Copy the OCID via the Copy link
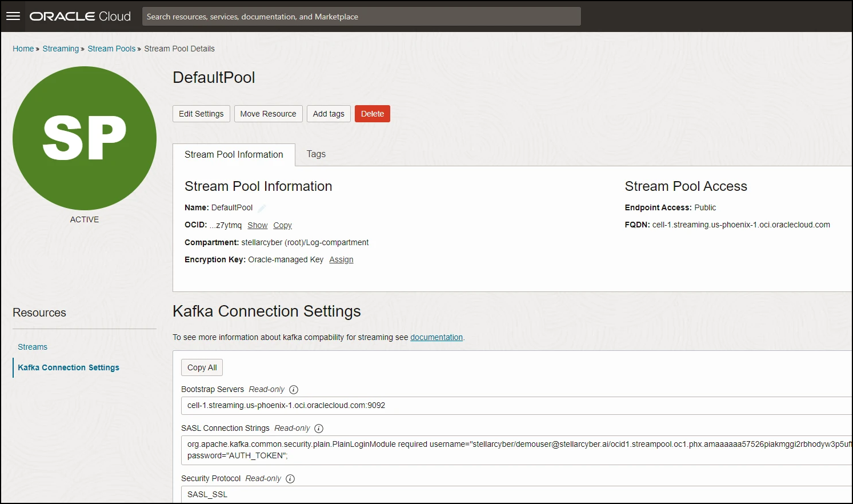The width and height of the screenshot is (853, 504). [x=282, y=225]
